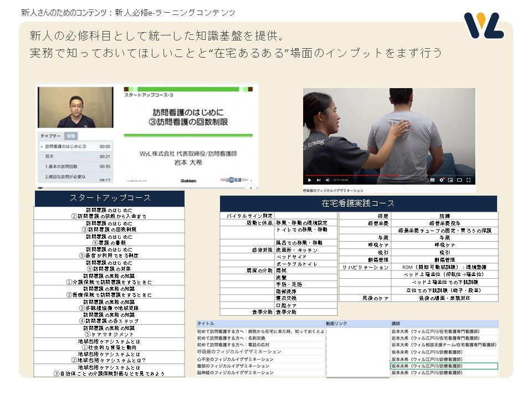Select row ②訪問看護の依頼から入金まで
This screenshot has width=532, height=399.
coord(109,213)
